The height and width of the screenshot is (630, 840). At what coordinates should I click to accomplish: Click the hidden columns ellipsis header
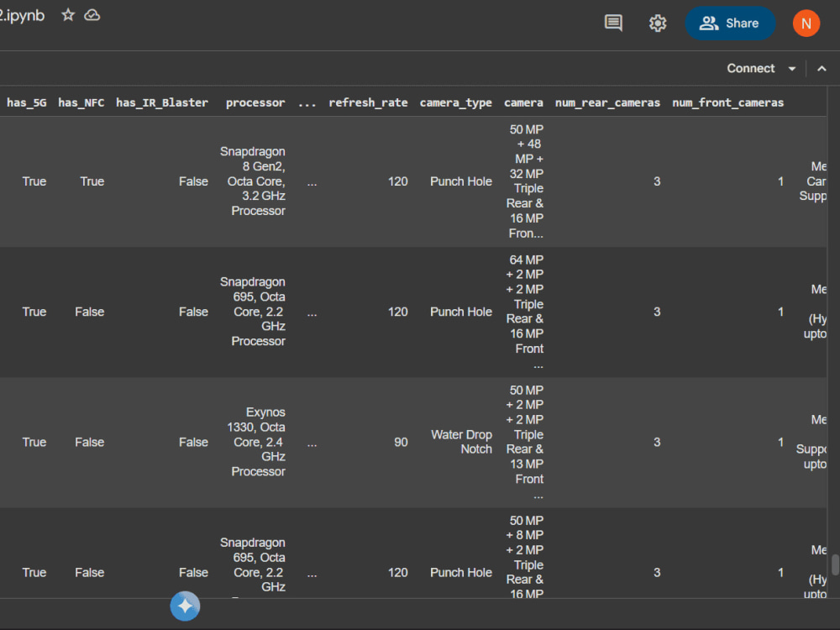(307, 102)
